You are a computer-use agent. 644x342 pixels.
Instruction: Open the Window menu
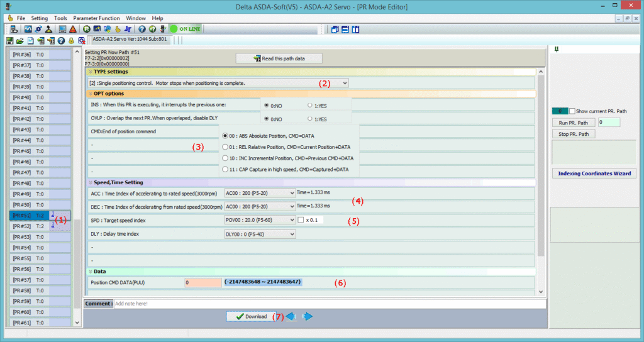[136, 18]
